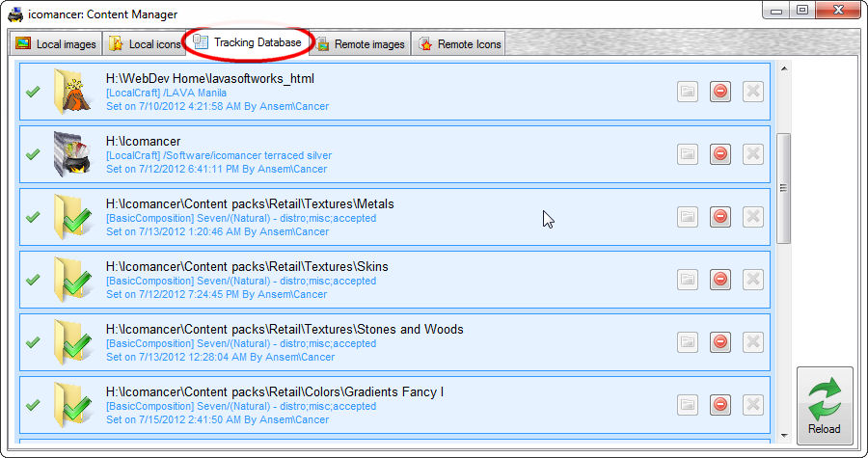Click the green status checkmark of Stones and Woods row
Viewport: 868px width, 458px height.
click(33, 342)
